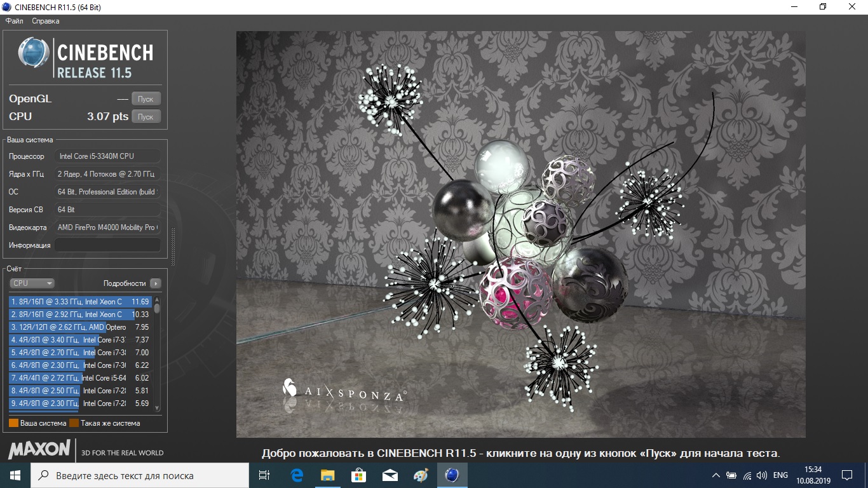Select ranking row 8 with score 5.81

(80, 391)
